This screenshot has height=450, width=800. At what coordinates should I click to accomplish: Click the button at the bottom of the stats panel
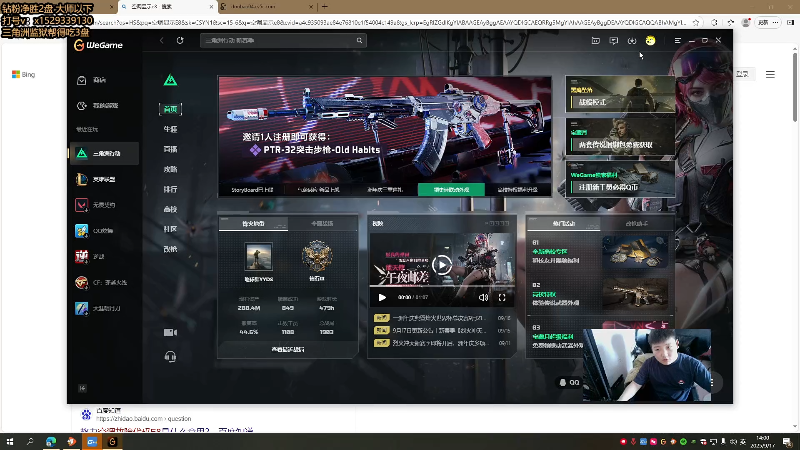(288, 349)
